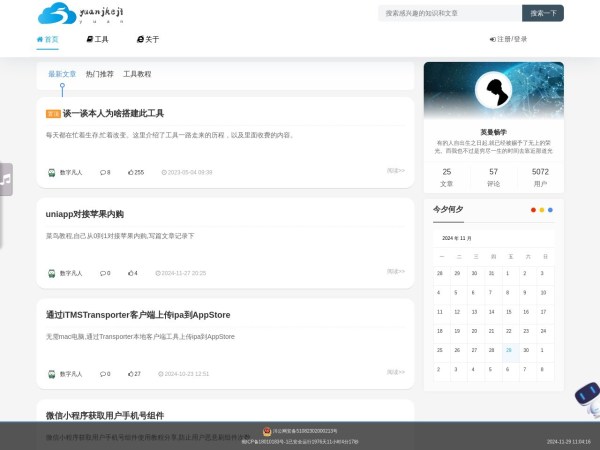Go to the 关于 about page
The width and height of the screenshot is (600, 450).
click(148, 40)
